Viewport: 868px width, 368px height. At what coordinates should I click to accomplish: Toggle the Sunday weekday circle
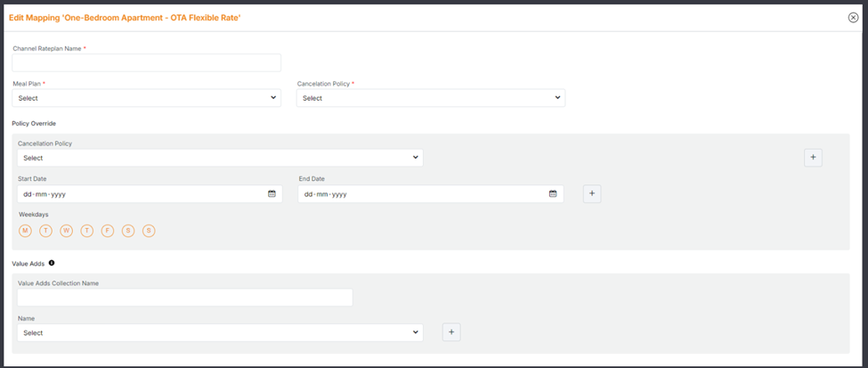(149, 231)
